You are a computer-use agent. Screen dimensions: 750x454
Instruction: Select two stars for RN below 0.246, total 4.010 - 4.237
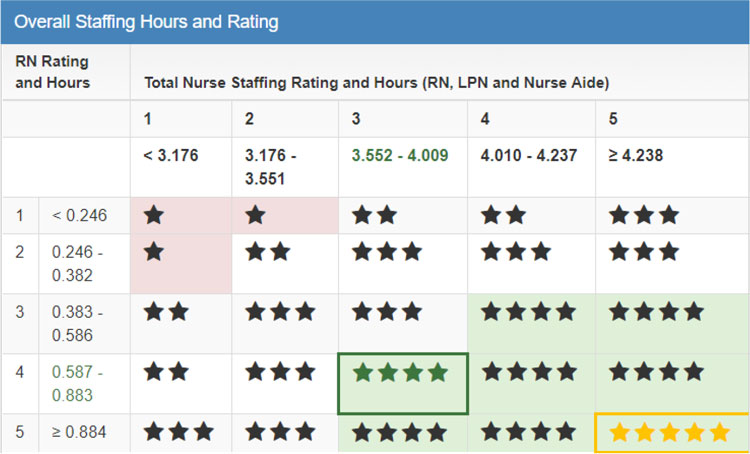[504, 215]
